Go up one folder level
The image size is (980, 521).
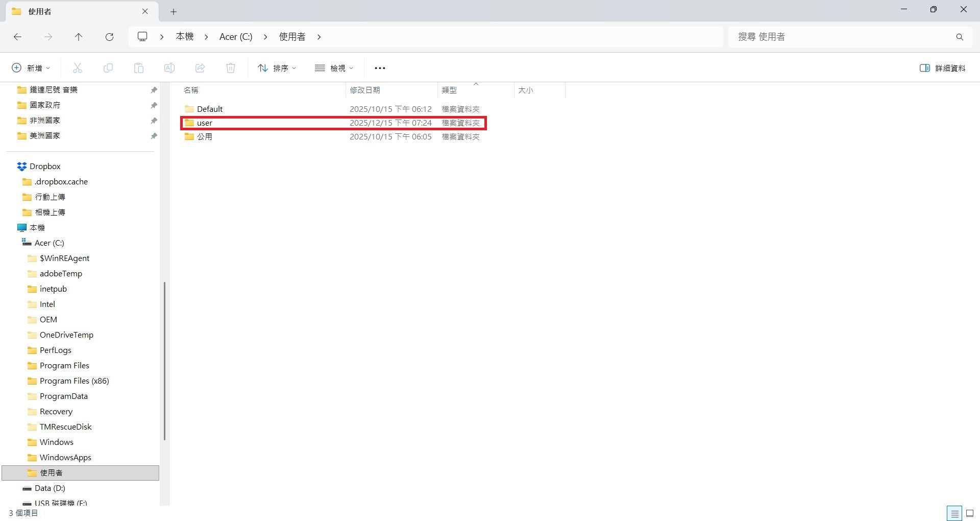point(79,37)
